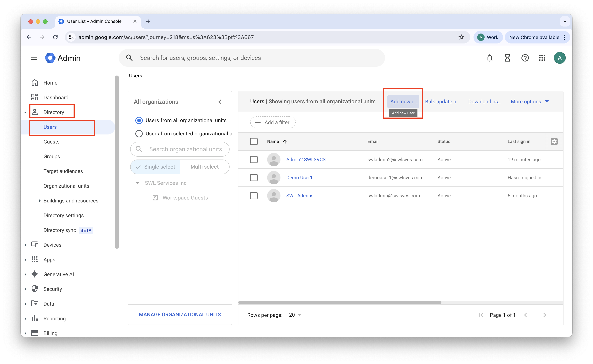Click the hamburger main menu icon
The width and height of the screenshot is (593, 364).
pyautogui.click(x=34, y=58)
